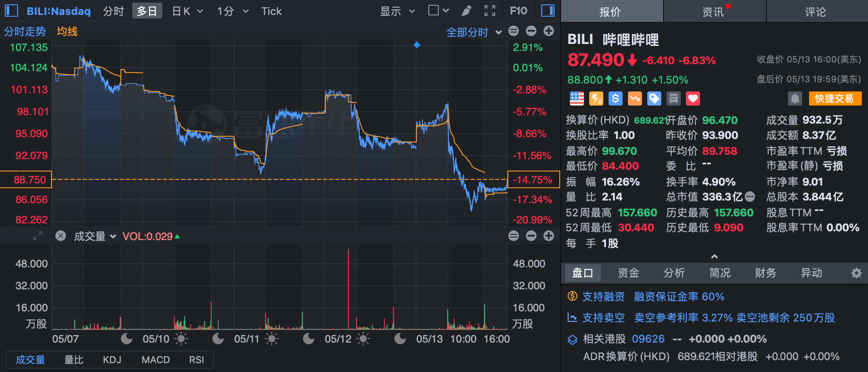Image resolution: width=868 pixels, height=372 pixels.
Task: Click the blue diamond event marker
Action: [x=417, y=45]
